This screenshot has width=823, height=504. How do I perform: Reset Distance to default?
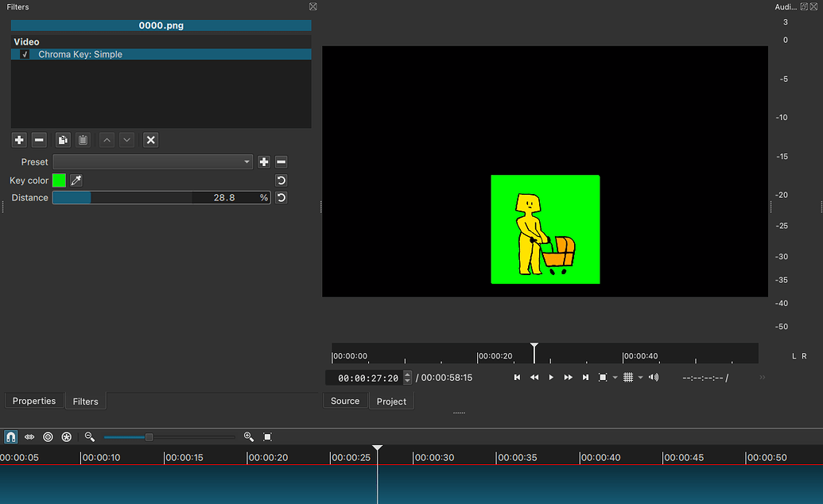pyautogui.click(x=281, y=198)
